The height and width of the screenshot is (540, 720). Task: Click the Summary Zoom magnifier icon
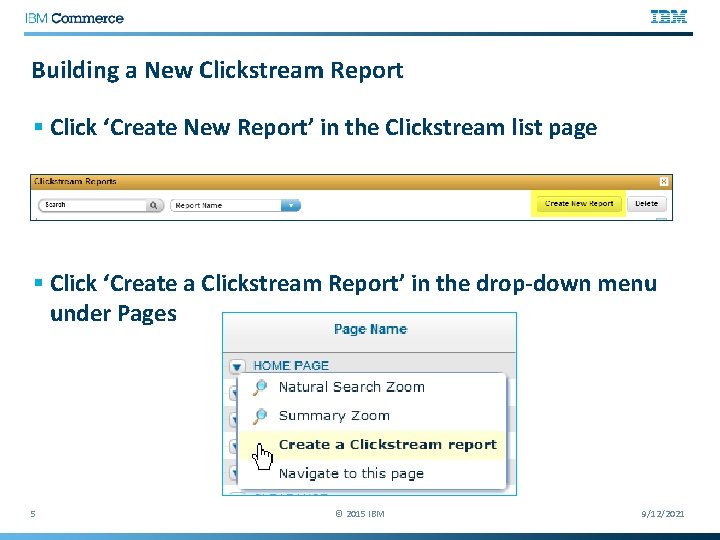[260, 416]
